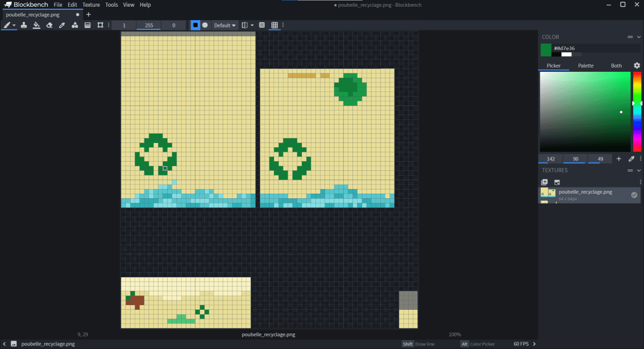The height and width of the screenshot is (349, 644).
Task: Switch to the Palette tab
Action: (586, 66)
